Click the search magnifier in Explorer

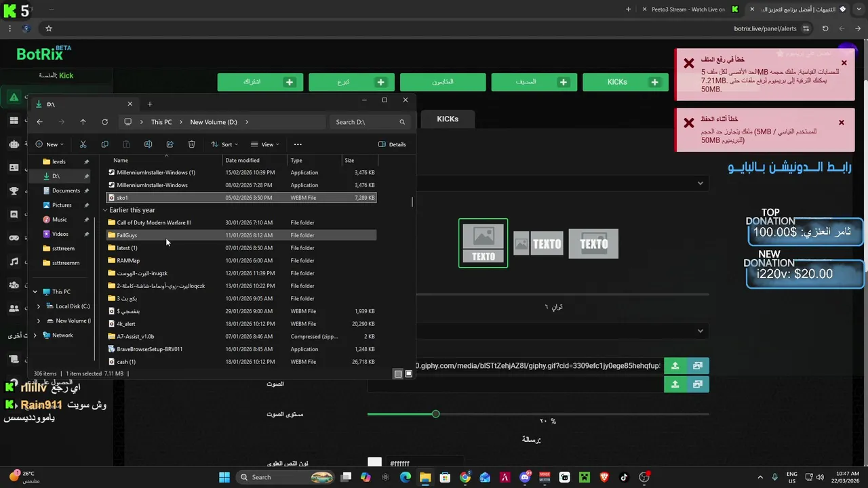(x=402, y=122)
